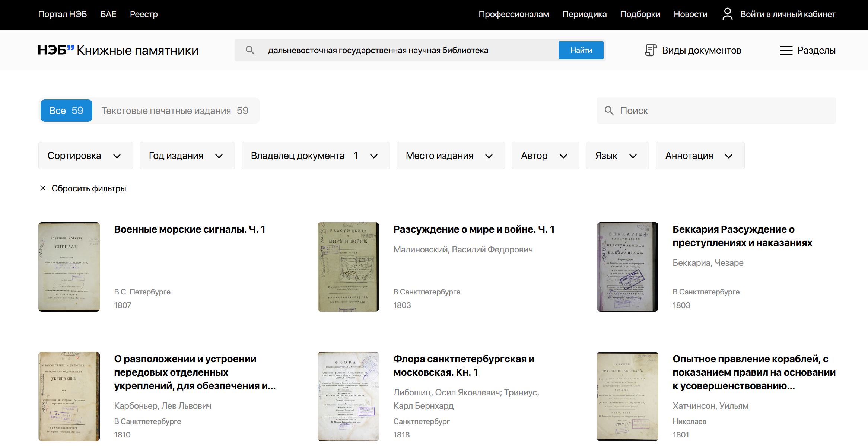Click the X icon to reset filters

point(43,188)
